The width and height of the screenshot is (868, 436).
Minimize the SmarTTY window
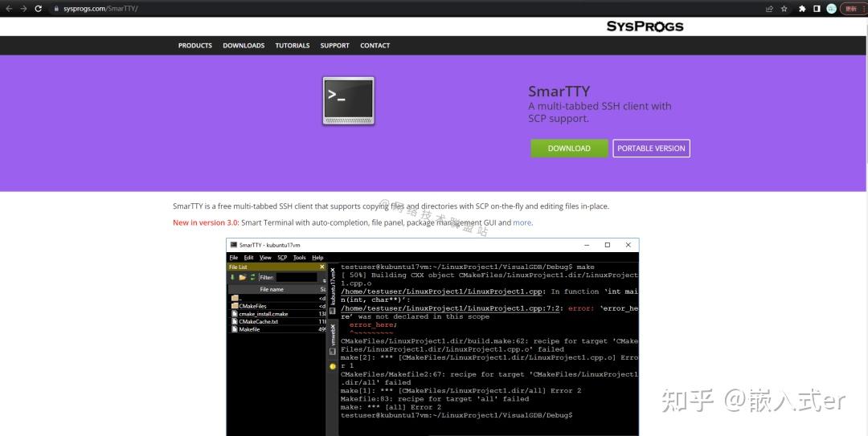587,245
